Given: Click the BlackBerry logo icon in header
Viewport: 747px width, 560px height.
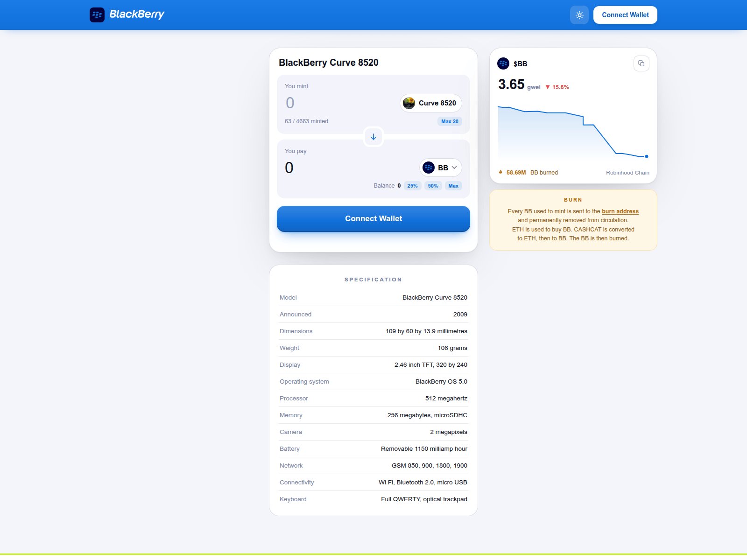Looking at the screenshot, I should (x=97, y=15).
